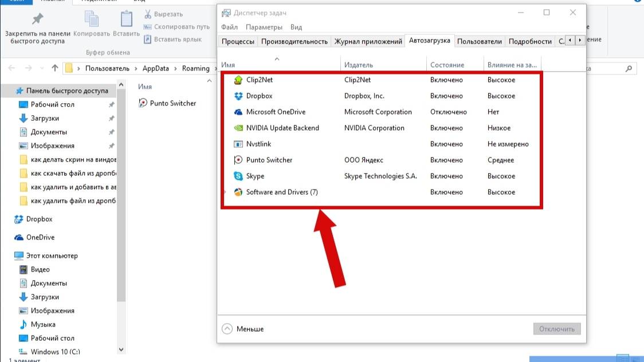Image resolution: width=644 pixels, height=362 pixels.
Task: Click the Вырезать scissors icon in Explorer
Action: coord(148,14)
